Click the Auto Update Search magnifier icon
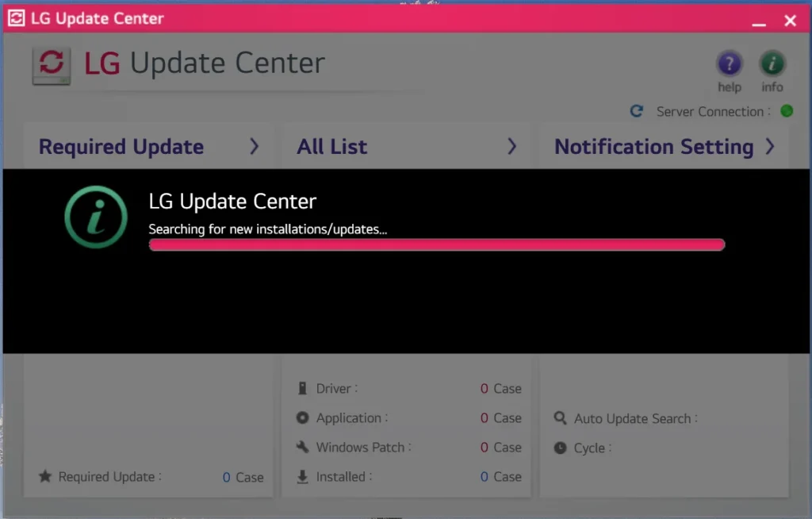This screenshot has height=519, width=812. 560,418
